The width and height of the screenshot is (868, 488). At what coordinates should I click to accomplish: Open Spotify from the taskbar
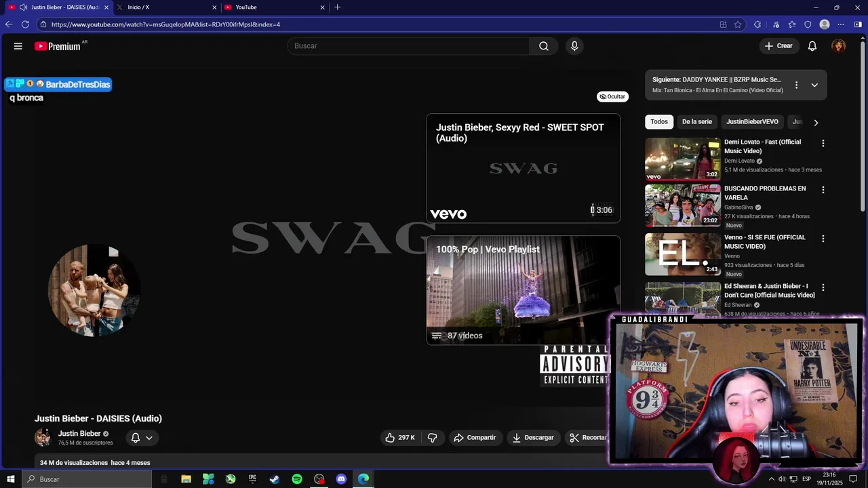(x=297, y=479)
